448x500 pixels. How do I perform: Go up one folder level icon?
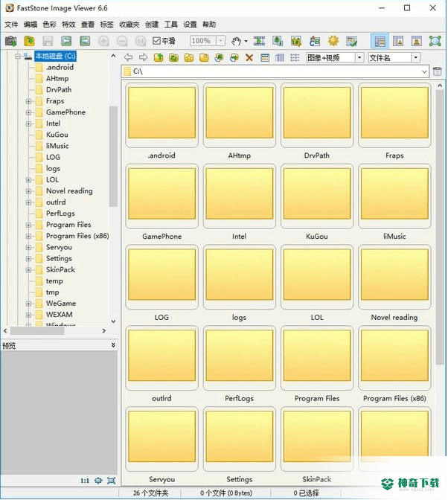pos(159,57)
